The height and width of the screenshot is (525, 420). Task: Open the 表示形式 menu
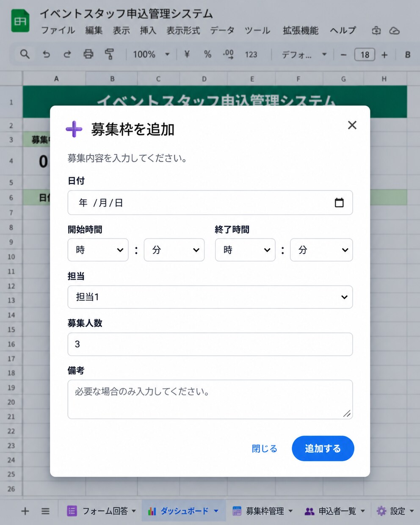pos(183,30)
